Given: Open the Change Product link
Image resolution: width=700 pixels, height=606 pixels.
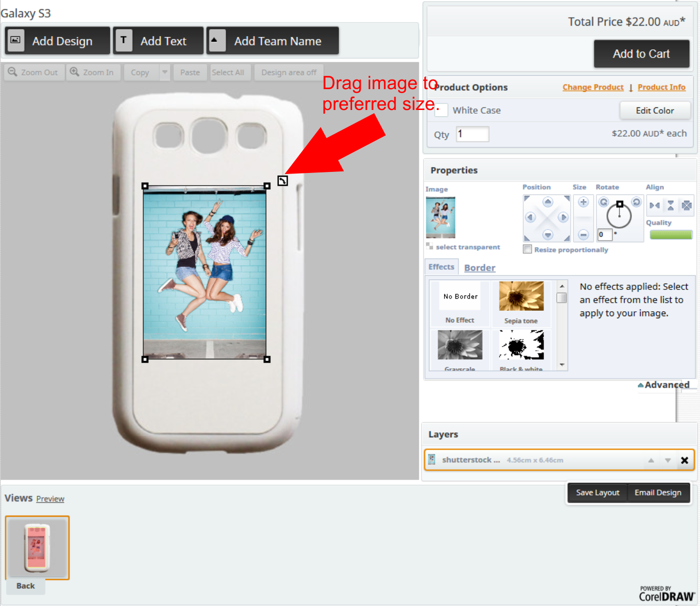Looking at the screenshot, I should pyautogui.click(x=593, y=88).
